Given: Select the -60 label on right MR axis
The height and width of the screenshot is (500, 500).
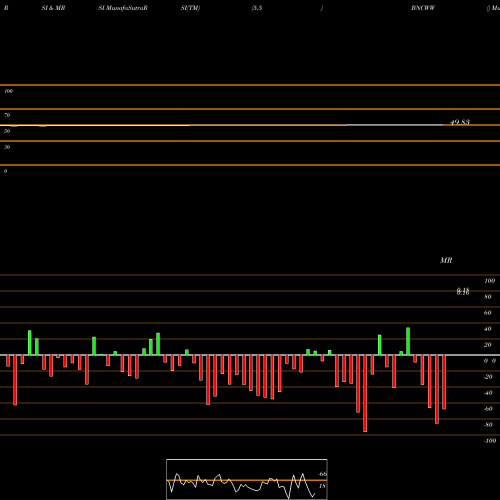Looking at the screenshot, I should [x=488, y=409].
